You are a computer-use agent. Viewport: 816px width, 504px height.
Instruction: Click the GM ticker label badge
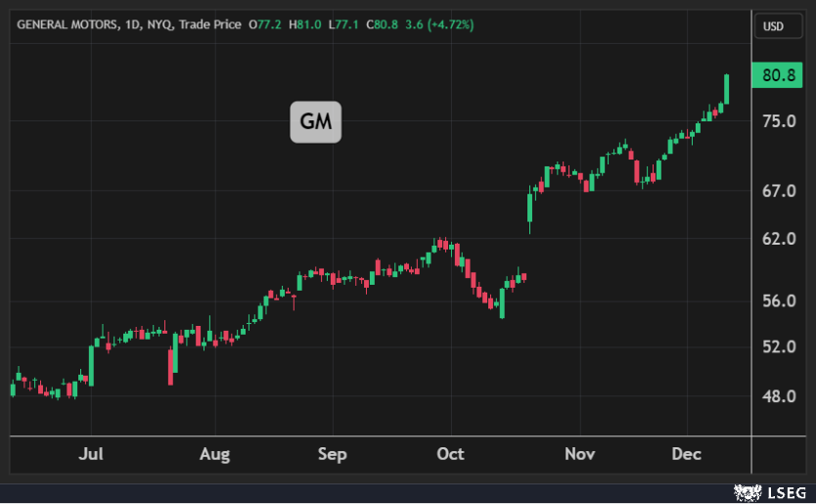pyautogui.click(x=315, y=122)
